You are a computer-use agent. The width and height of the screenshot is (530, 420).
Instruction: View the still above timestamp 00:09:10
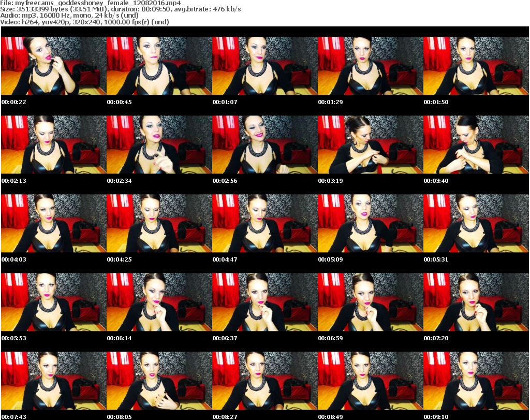pos(476,381)
